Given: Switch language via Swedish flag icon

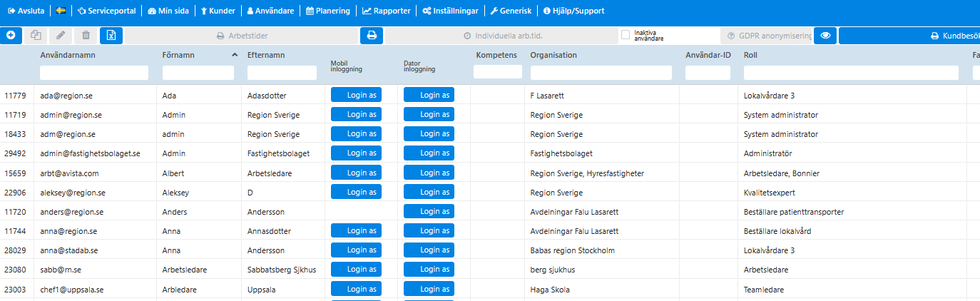Looking at the screenshot, I should [x=61, y=11].
